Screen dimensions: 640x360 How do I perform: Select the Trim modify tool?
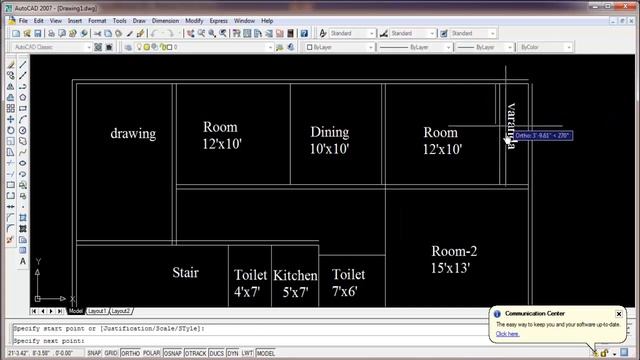point(11,163)
